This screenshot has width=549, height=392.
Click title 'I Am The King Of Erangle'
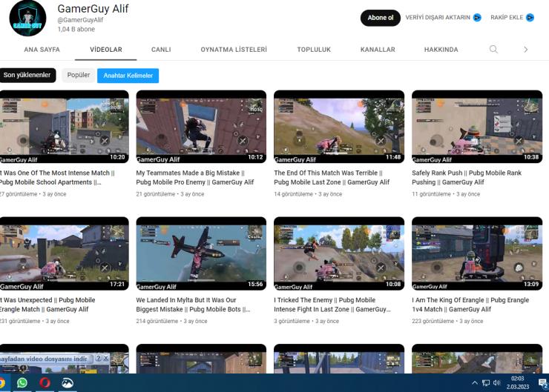point(470,305)
